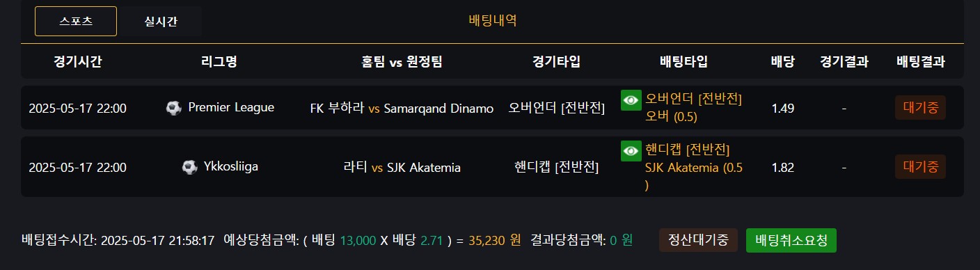Toggle the green eye icon for 오버언더 bet
This screenshot has height=270, width=980.
tap(631, 100)
